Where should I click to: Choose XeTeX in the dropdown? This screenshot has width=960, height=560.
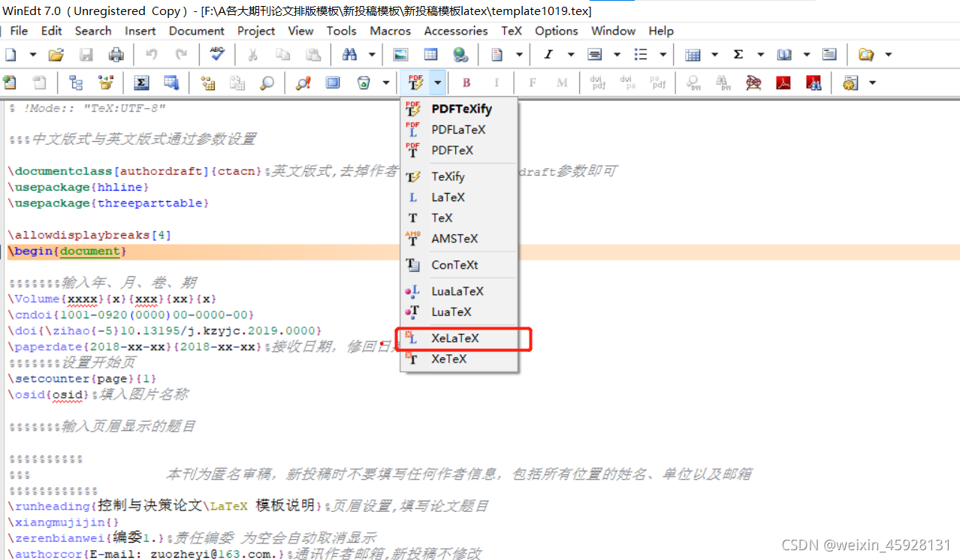(x=459, y=359)
